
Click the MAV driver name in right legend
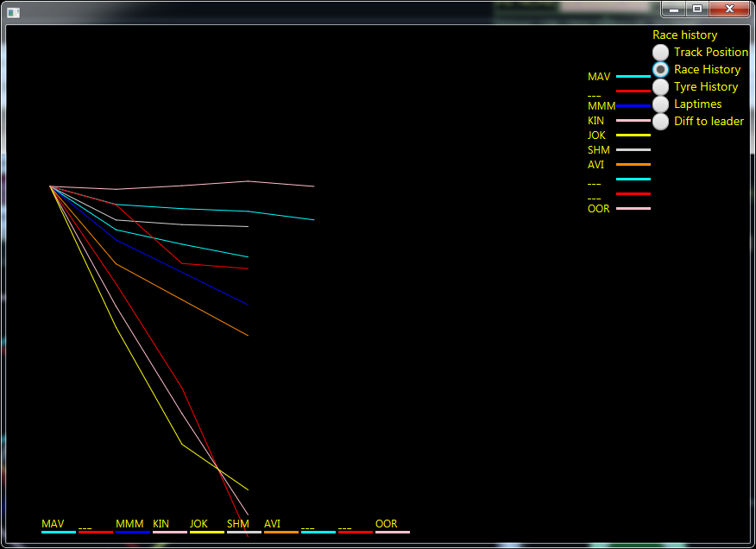click(x=599, y=77)
